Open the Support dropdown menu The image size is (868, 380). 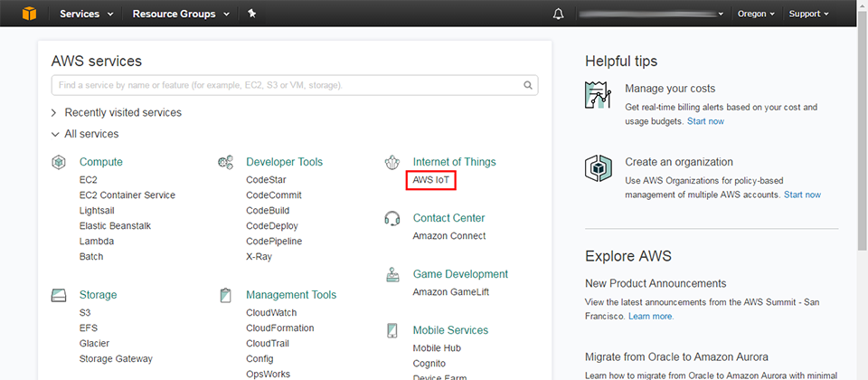click(808, 14)
